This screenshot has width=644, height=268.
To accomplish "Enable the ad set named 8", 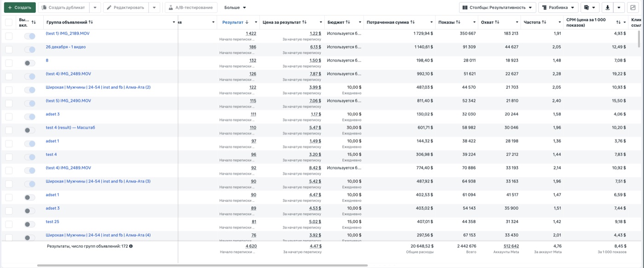I will 30,63.
